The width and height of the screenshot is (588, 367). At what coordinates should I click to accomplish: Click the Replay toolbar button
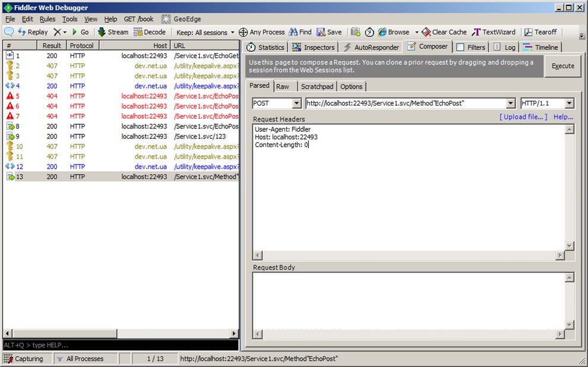[x=33, y=32]
